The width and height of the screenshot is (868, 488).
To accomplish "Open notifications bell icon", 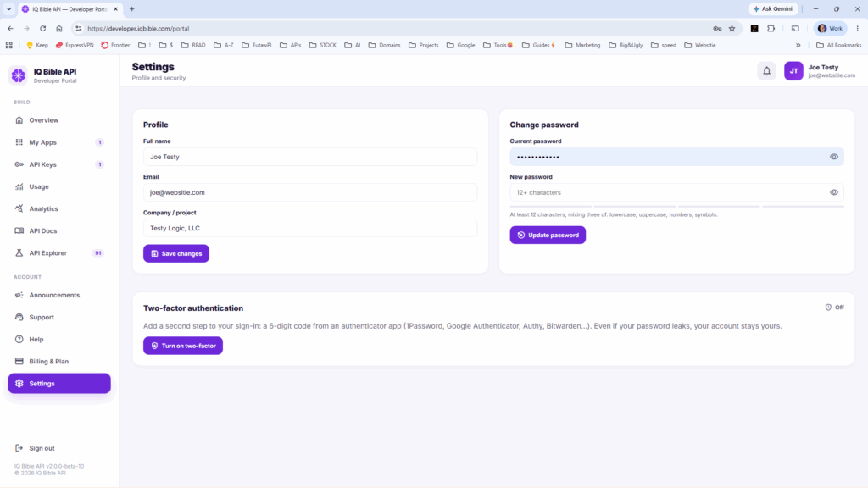I will [x=766, y=71].
